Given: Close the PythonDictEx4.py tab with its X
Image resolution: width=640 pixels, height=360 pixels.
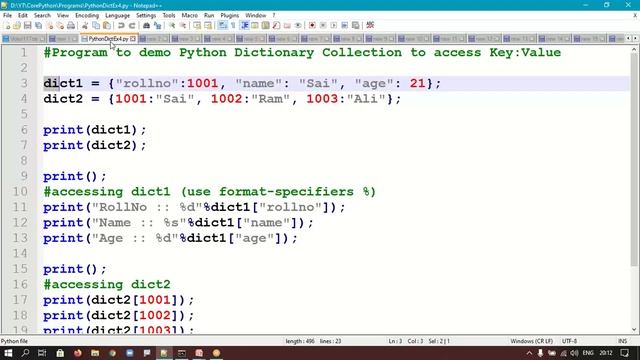Looking at the screenshot, I should tap(133, 39).
